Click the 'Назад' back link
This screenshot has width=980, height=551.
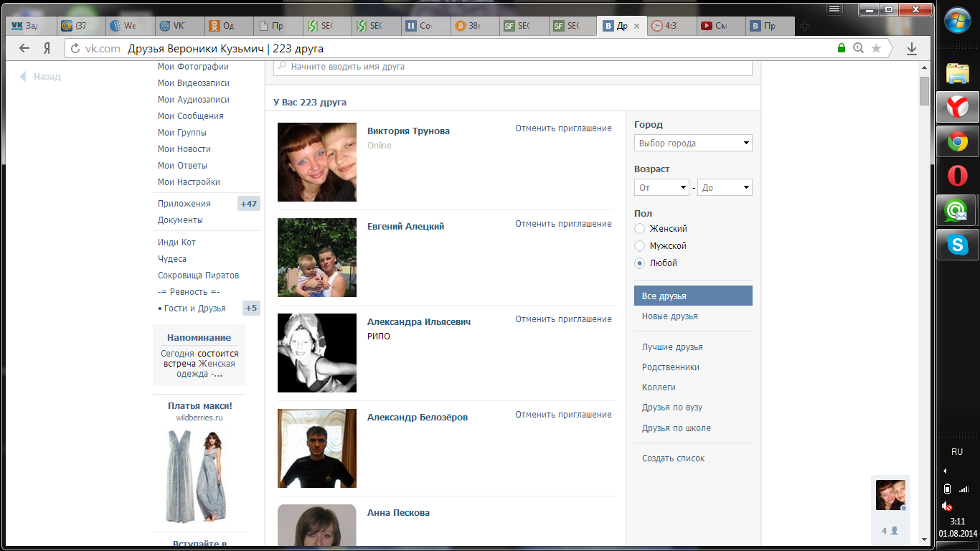coord(40,77)
